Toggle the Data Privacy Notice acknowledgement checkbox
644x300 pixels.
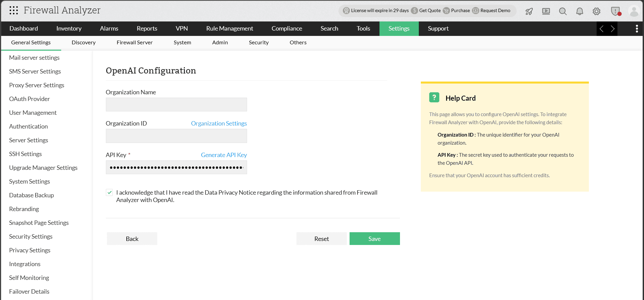tap(109, 193)
